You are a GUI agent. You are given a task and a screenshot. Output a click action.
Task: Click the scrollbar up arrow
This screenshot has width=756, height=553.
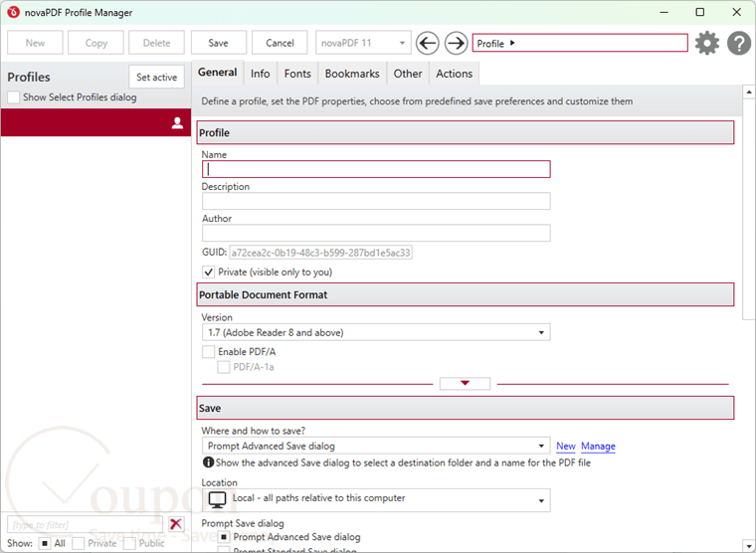click(x=749, y=92)
